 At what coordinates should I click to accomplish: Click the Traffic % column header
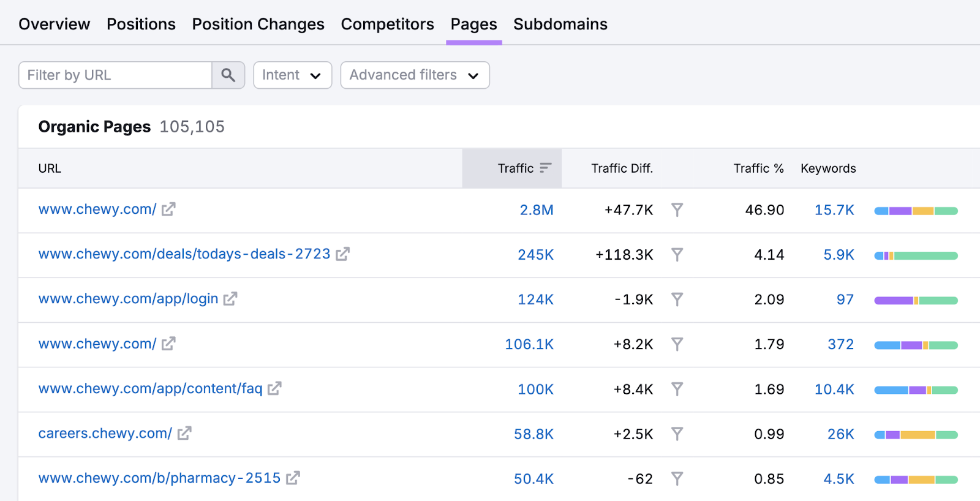tap(758, 168)
